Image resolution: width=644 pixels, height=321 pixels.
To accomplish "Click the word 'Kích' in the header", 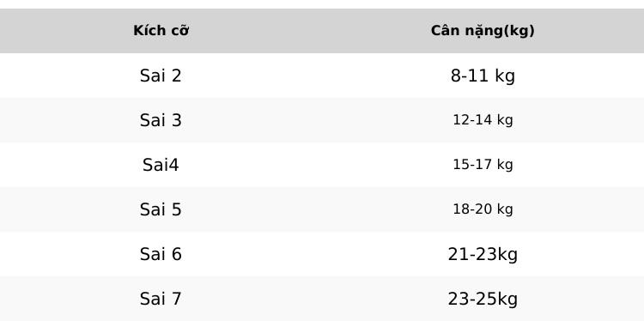I will (x=147, y=31).
